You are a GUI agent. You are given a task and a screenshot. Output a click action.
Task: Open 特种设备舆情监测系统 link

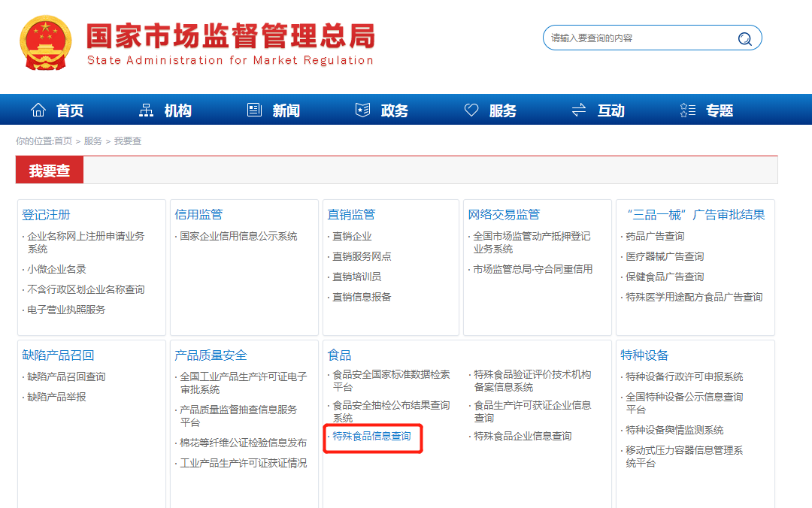(674, 430)
